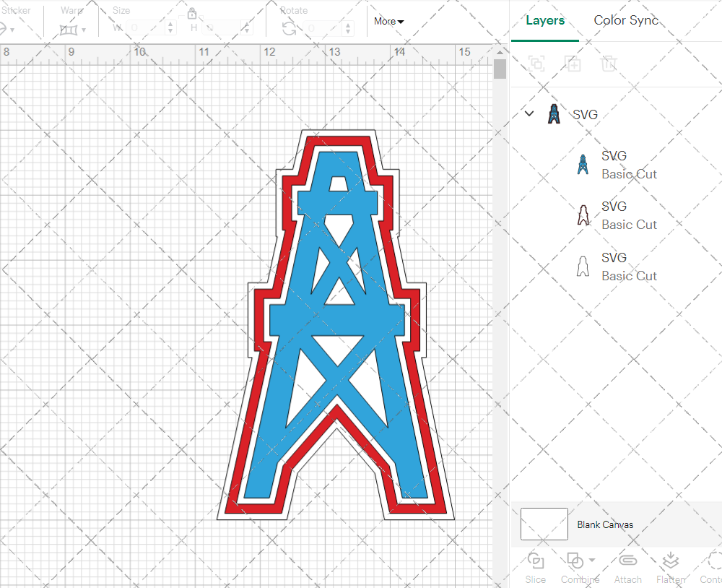Click the canvas scrollbar up arrow
Viewport: 722px width, 588px height.
pos(500,52)
